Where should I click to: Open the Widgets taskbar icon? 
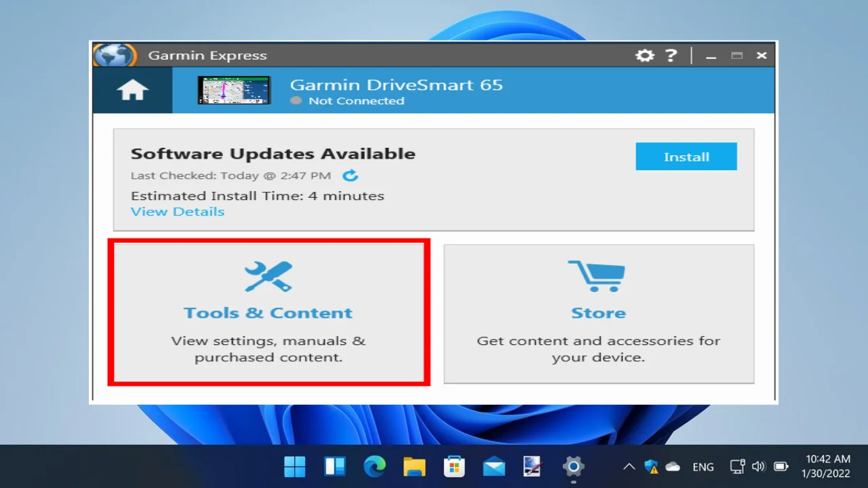pos(335,466)
